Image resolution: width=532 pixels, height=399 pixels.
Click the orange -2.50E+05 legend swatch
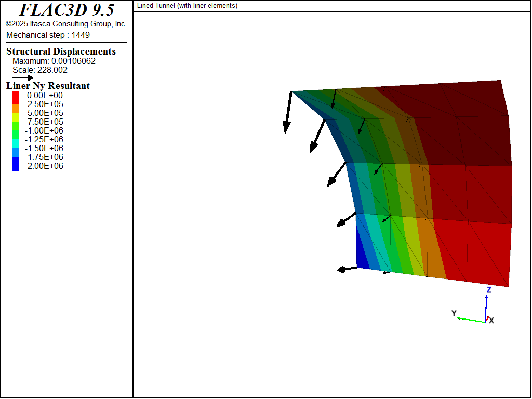16,108
